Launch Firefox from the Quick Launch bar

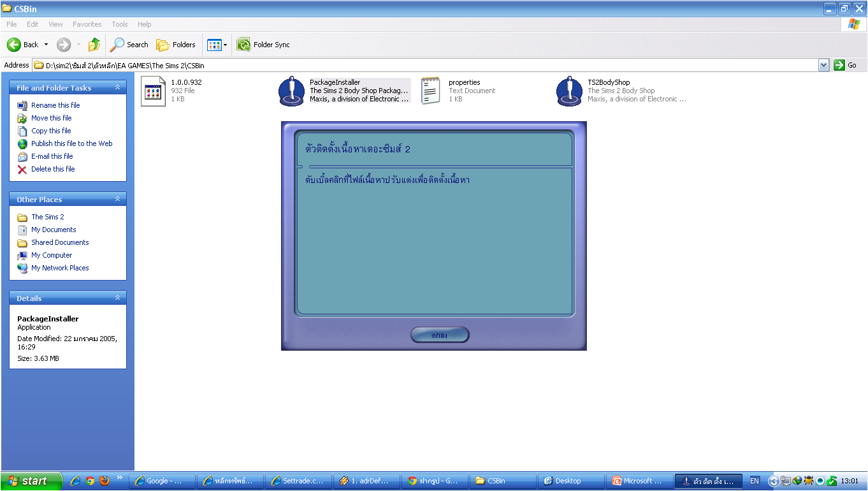pyautogui.click(x=105, y=481)
